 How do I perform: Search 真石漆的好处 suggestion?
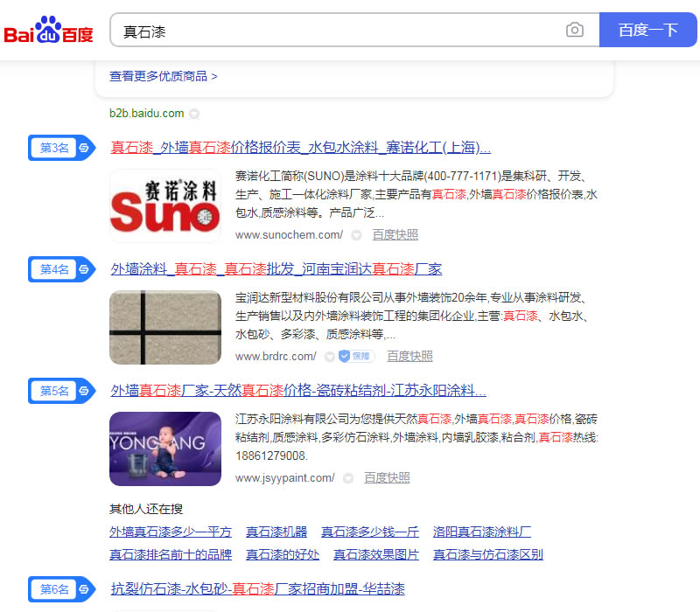(x=283, y=554)
